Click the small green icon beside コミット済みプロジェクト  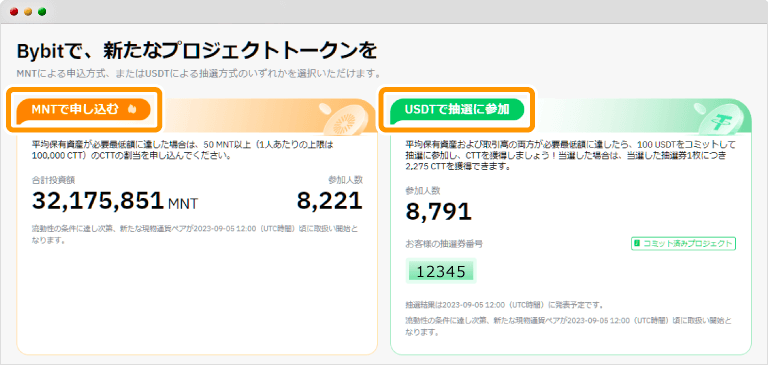tap(637, 243)
